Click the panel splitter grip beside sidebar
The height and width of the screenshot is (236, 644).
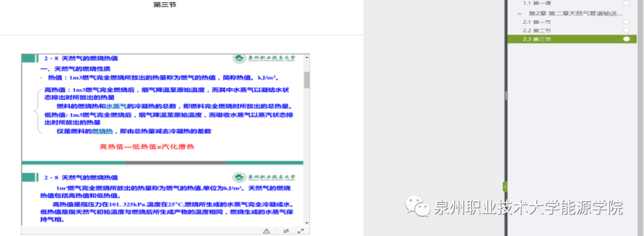tap(506, 95)
